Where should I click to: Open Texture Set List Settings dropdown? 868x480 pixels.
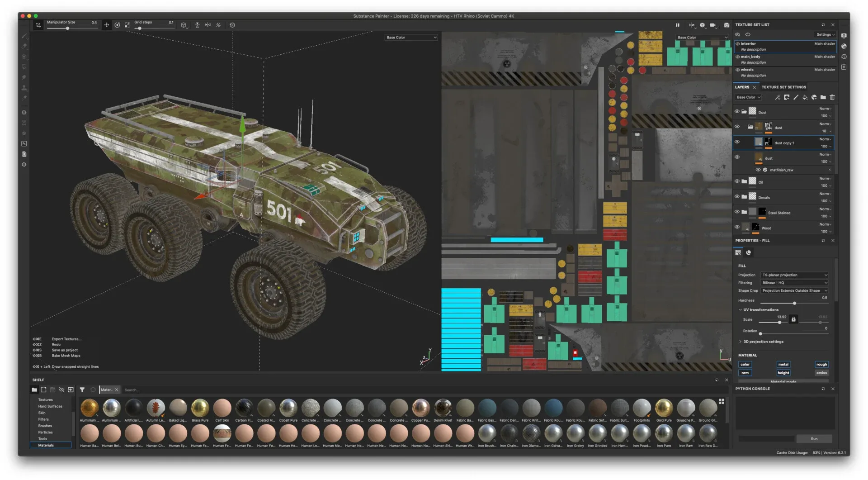826,35
